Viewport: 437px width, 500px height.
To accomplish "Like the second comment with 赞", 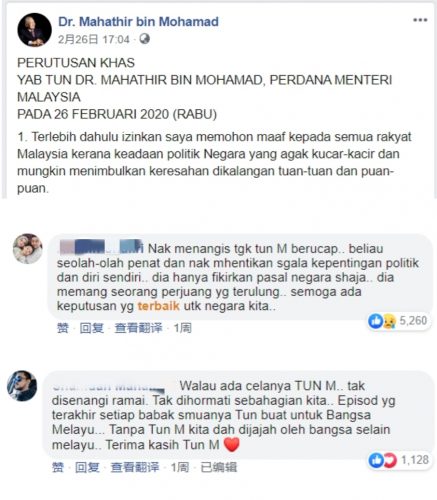I will click(58, 467).
